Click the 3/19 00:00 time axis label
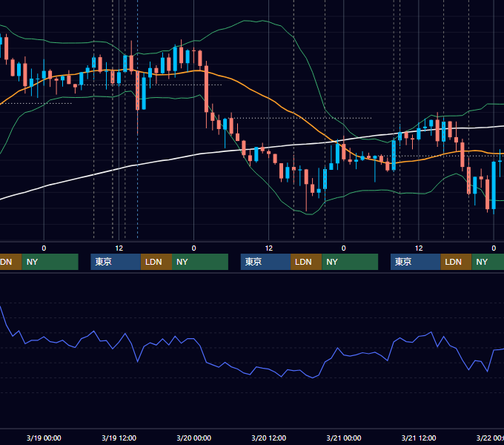Screen dimensions: 504x445 click(x=44, y=438)
